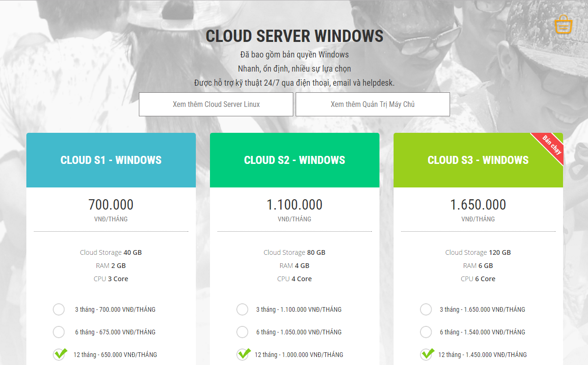The image size is (588, 365).
Task: Select 3 tháng - 700.000 VNĐ/THÁNG option
Action: click(59, 309)
